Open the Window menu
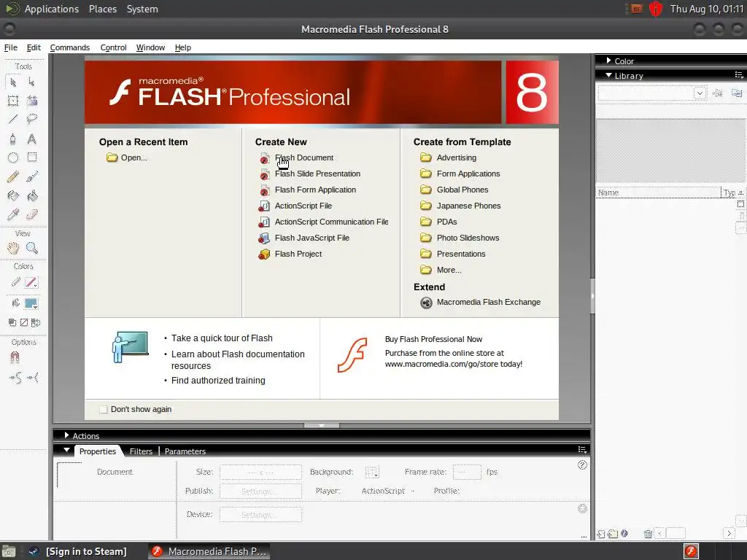 coord(150,47)
